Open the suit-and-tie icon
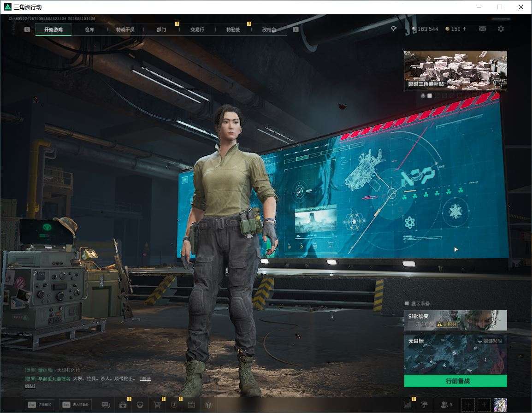The height and width of the screenshot is (413, 532). [x=208, y=405]
